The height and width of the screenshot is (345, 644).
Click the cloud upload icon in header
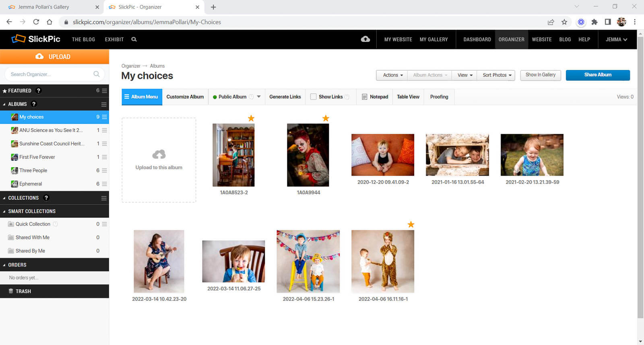click(x=365, y=39)
